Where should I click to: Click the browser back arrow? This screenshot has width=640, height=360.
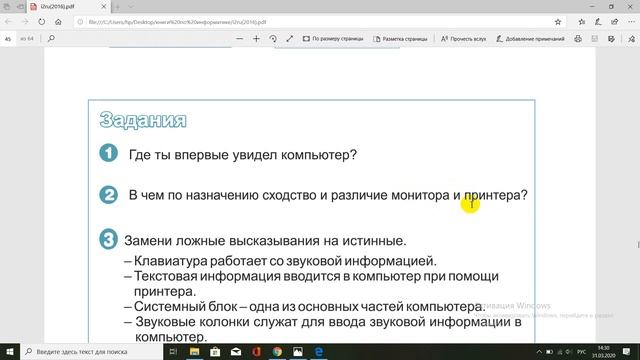(x=9, y=22)
